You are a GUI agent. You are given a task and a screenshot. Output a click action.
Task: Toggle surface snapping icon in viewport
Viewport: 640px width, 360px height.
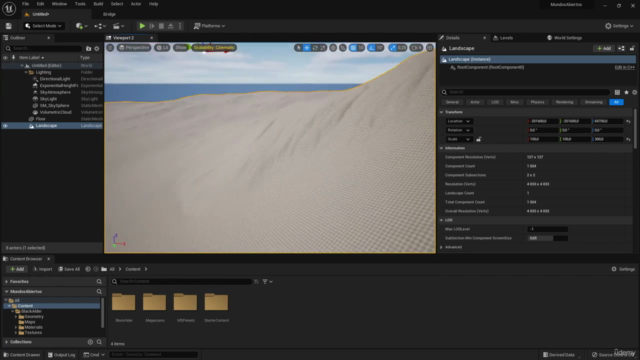pos(343,48)
